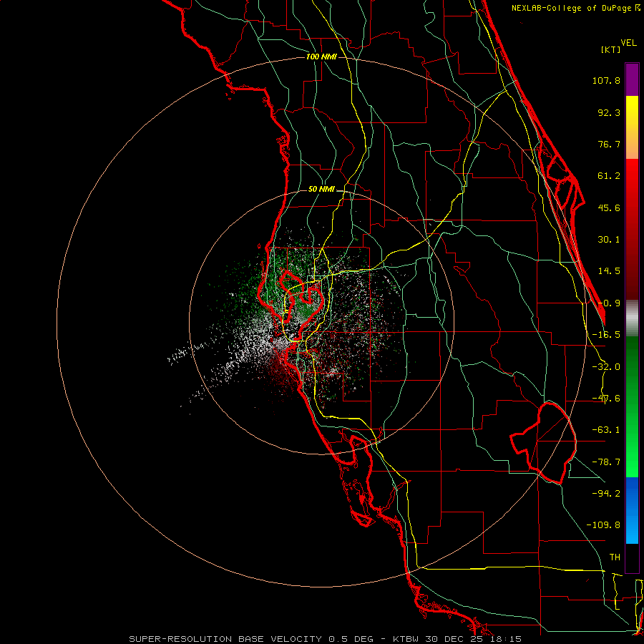The image size is (644, 644).
Task: Click the -16.5 scale value
Action: 606,335
